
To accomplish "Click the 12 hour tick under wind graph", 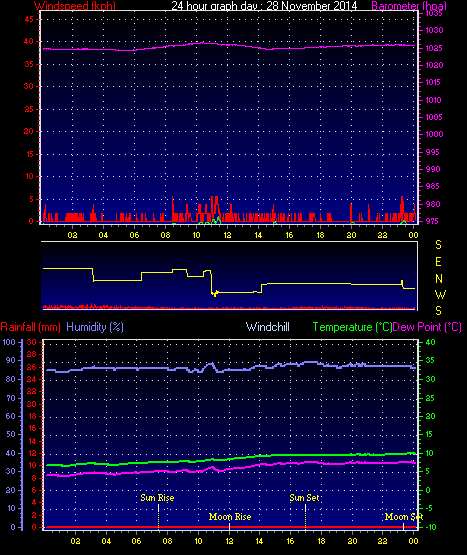I will pos(227,235).
